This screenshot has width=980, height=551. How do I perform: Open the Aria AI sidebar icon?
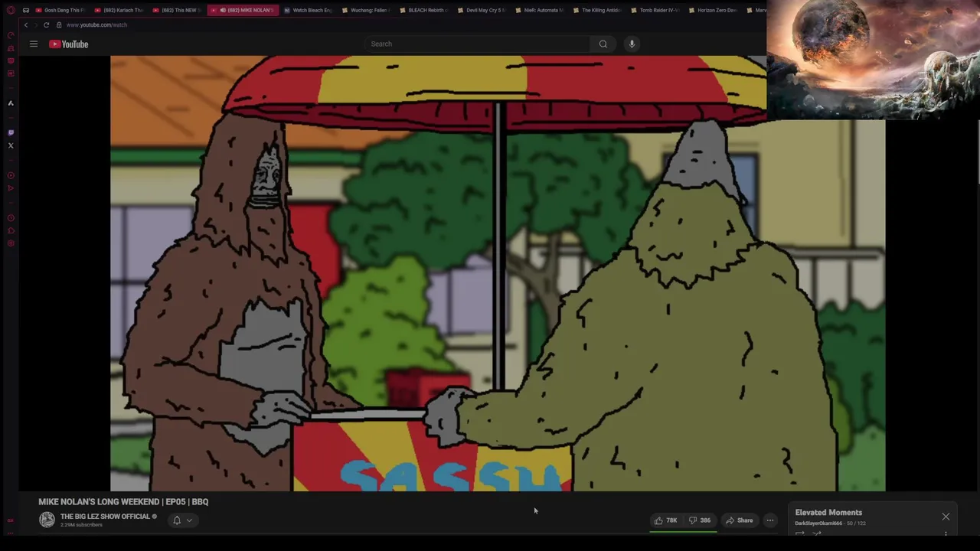coord(11,103)
